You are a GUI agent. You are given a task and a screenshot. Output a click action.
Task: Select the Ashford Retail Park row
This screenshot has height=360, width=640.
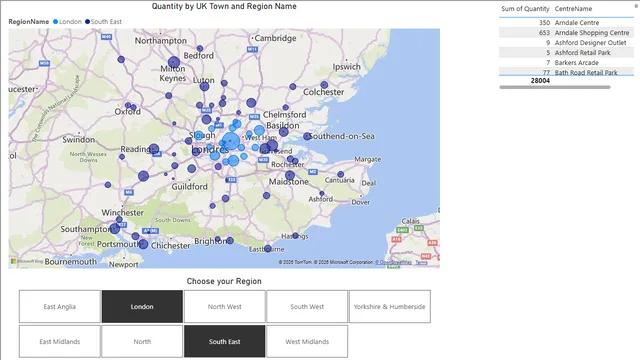(x=566, y=53)
